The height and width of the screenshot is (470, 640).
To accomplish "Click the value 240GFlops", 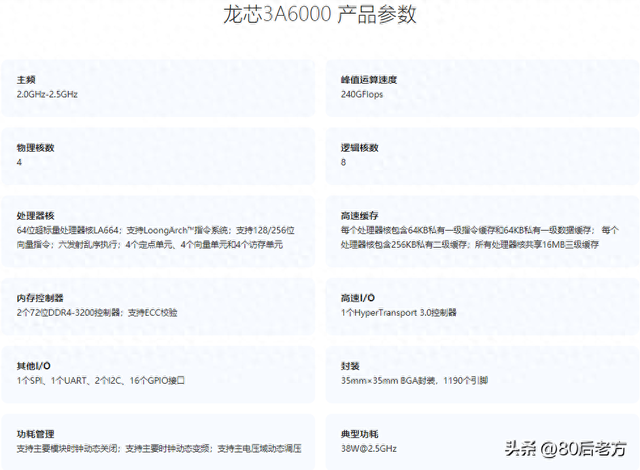I will tap(362, 94).
